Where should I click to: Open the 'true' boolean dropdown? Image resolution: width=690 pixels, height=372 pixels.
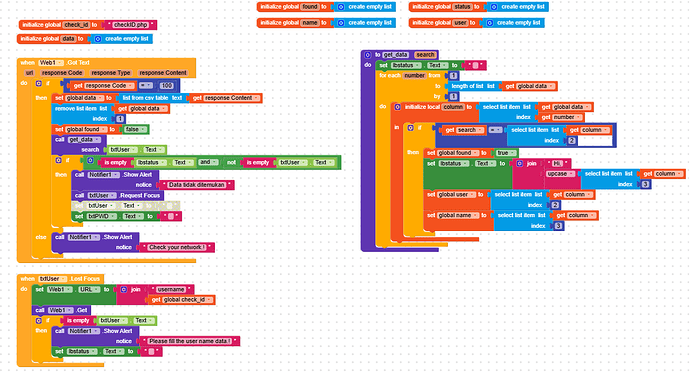(x=506, y=153)
